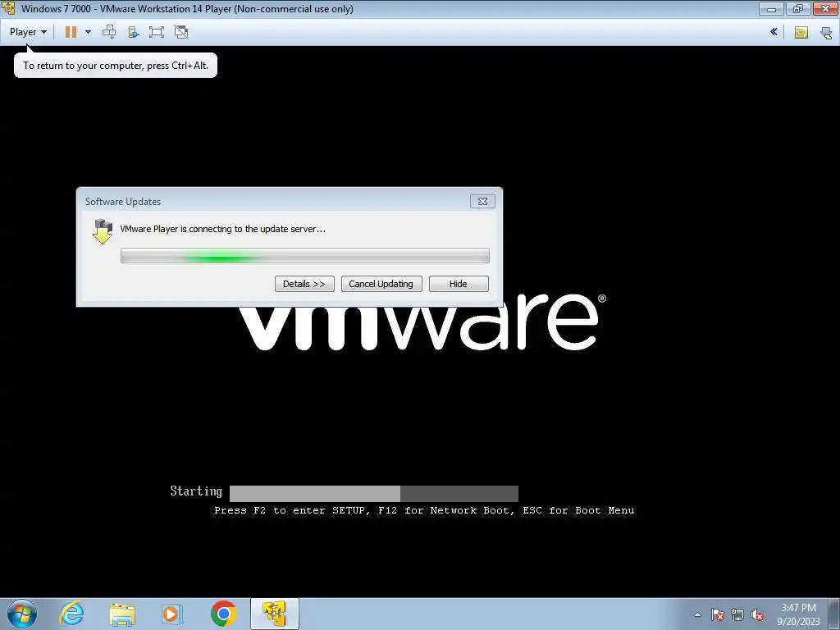Select the VMware Player taskbar button
840x630 pixels.
tap(274, 614)
